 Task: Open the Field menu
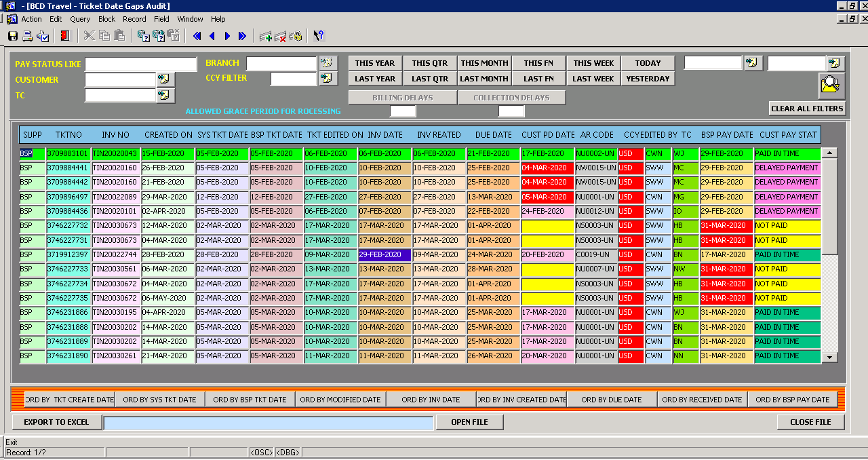(x=161, y=19)
